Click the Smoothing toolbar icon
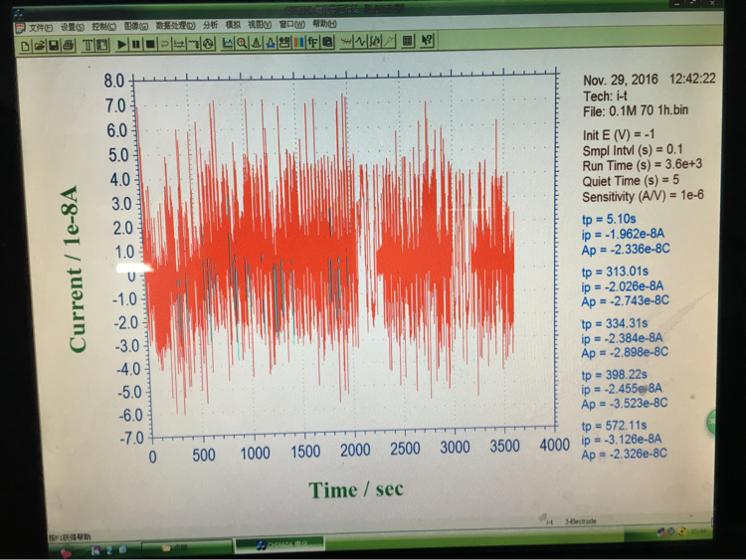This screenshot has height=560, width=746. tap(347, 42)
